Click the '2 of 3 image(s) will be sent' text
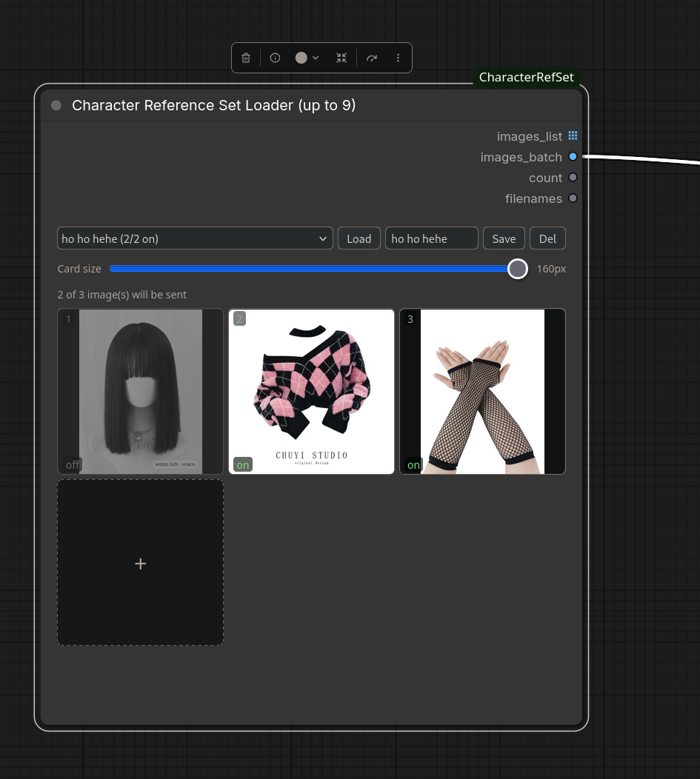This screenshot has width=700, height=779. pyautogui.click(x=121, y=295)
